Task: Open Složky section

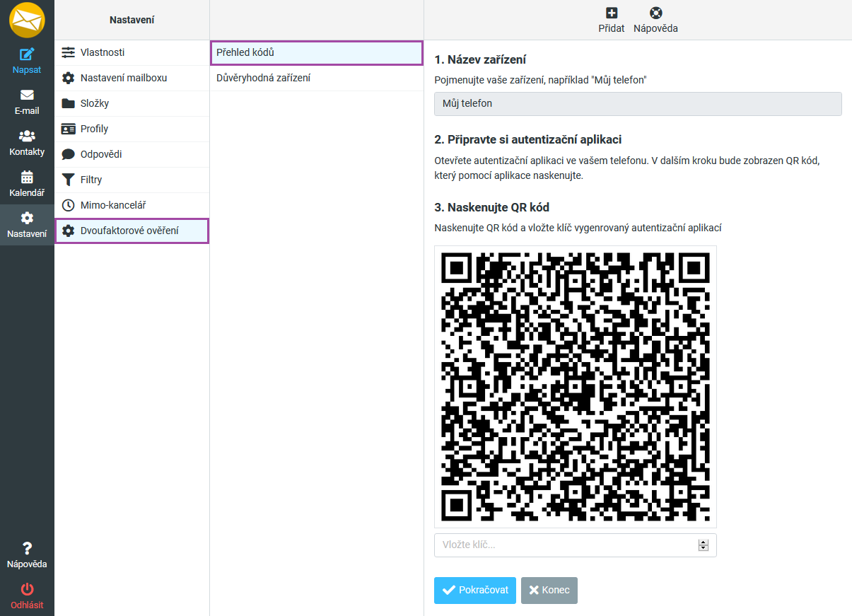Action: (132, 103)
